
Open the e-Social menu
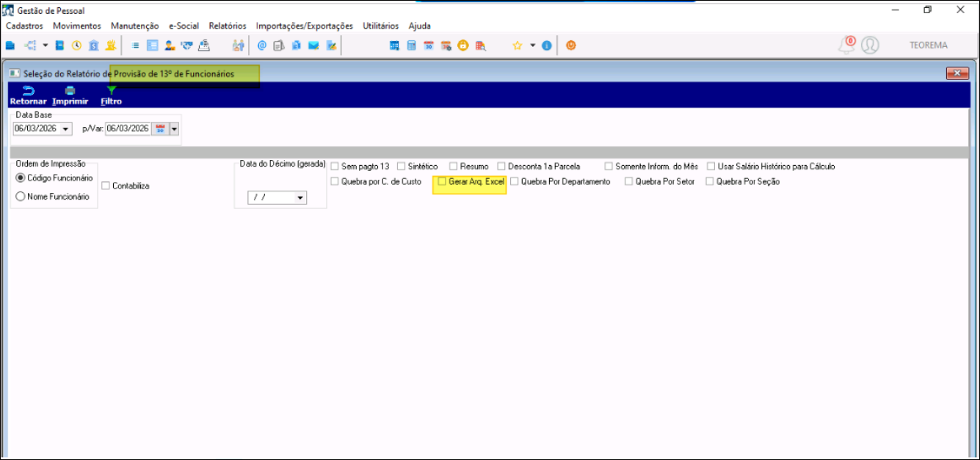184,26
